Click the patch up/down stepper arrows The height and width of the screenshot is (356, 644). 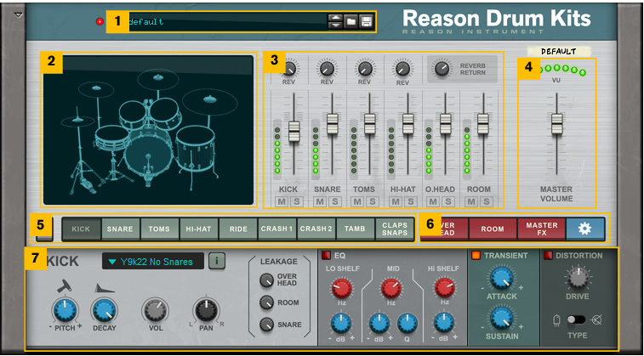[x=335, y=21]
